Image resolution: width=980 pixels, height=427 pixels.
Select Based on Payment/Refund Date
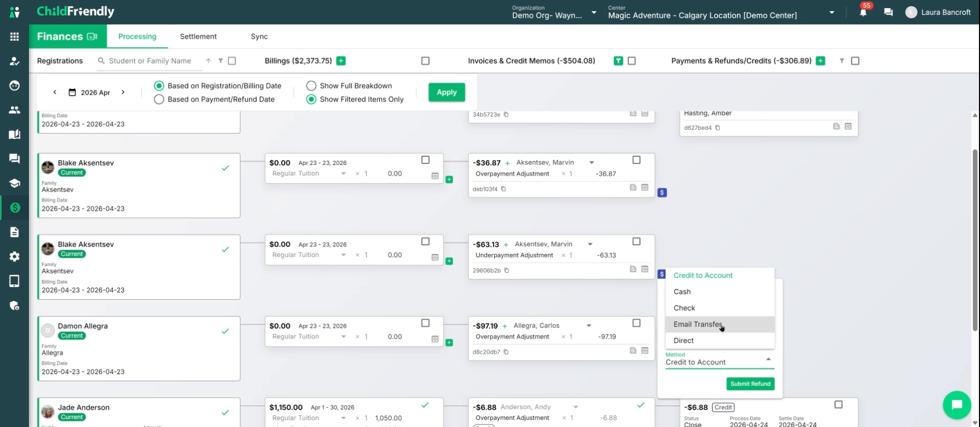pos(159,99)
